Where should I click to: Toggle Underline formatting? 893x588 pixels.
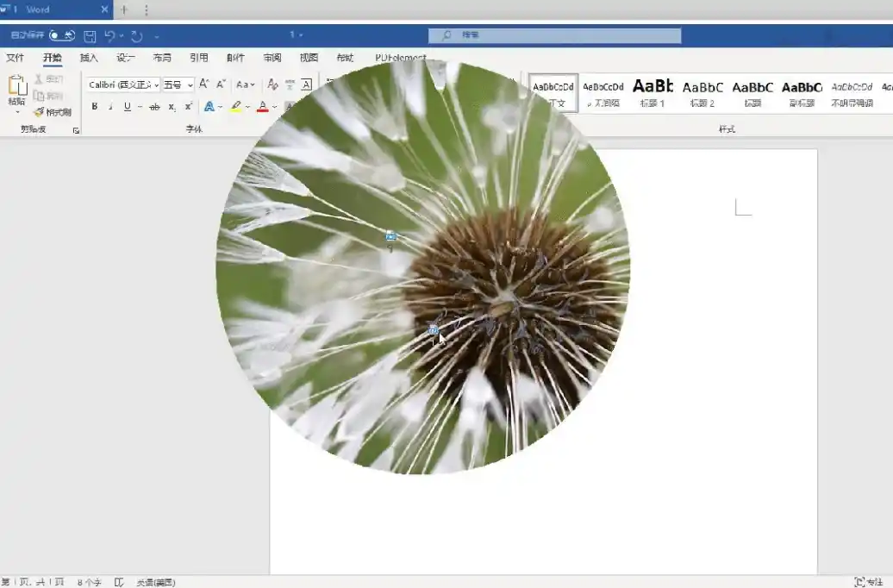[x=127, y=107]
